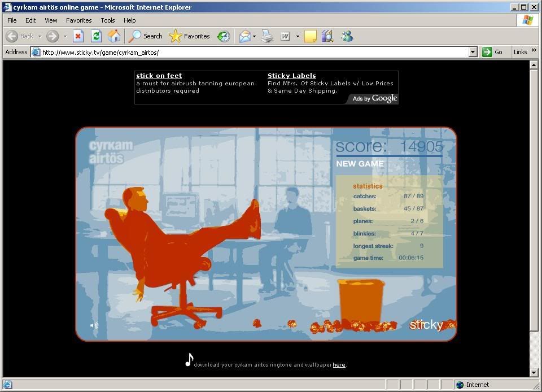Stop loading with the red X icon
The height and width of the screenshot is (392, 542).
click(78, 36)
